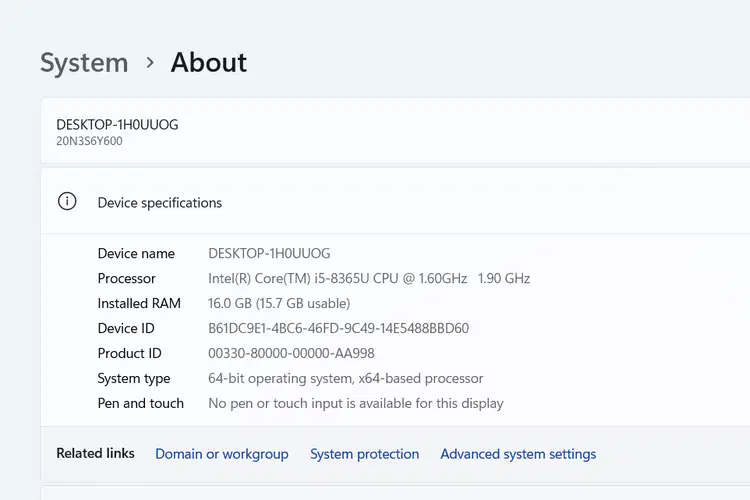Click the Device specifications info icon
This screenshot has width=750, height=500.
(67, 201)
